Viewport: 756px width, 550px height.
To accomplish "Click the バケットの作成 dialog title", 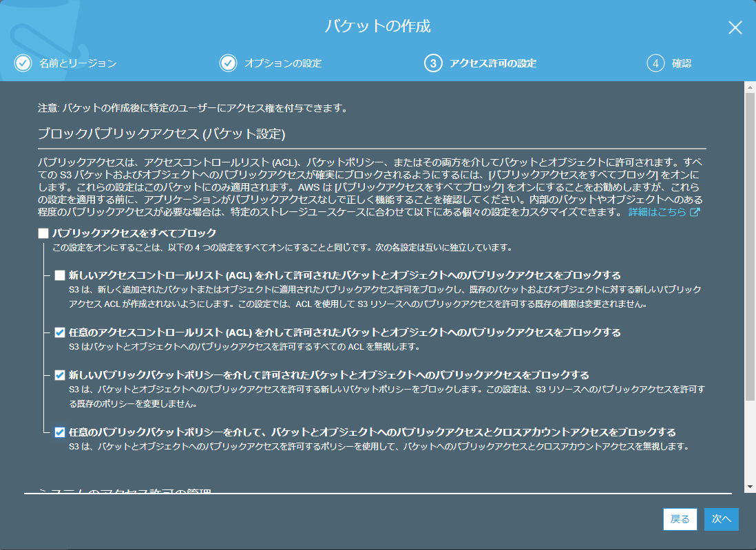I will point(377,26).
